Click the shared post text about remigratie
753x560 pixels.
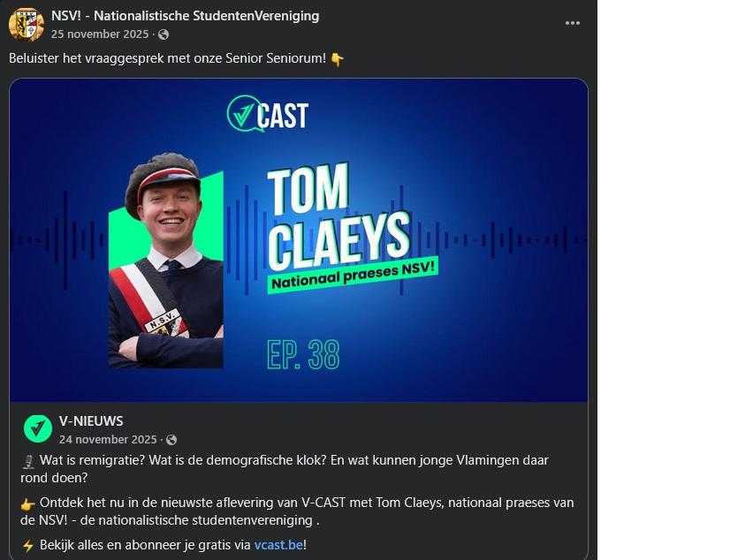point(286,469)
